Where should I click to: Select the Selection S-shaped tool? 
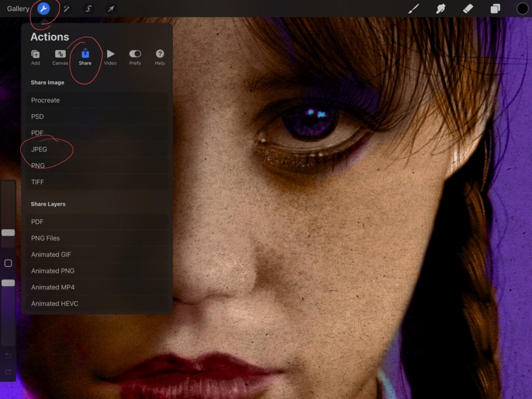(x=89, y=9)
